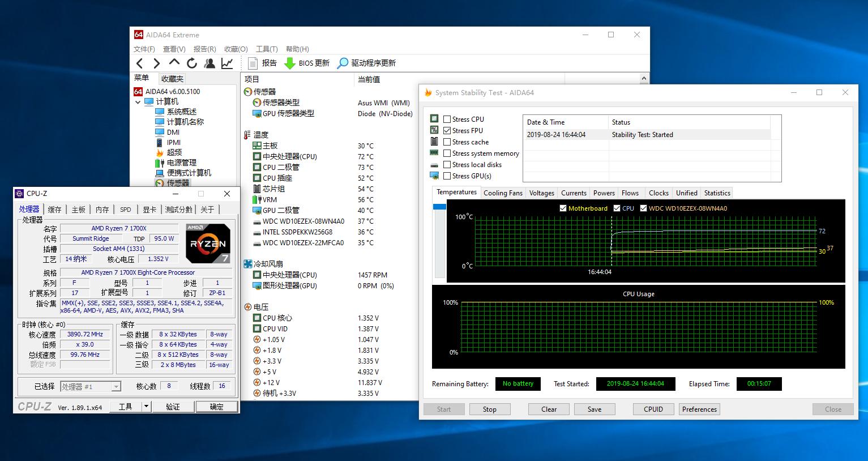The height and width of the screenshot is (461, 868).
Task: Click the Stress cache chip icon
Action: click(x=434, y=142)
